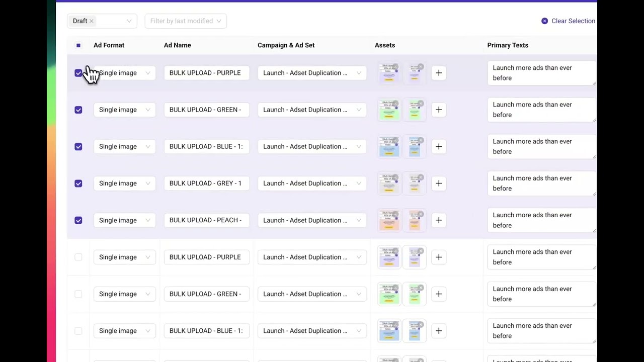Viewport: 644px width, 362px height.
Task: Click the circled x icon beside Clear Selection
Action: pyautogui.click(x=544, y=21)
